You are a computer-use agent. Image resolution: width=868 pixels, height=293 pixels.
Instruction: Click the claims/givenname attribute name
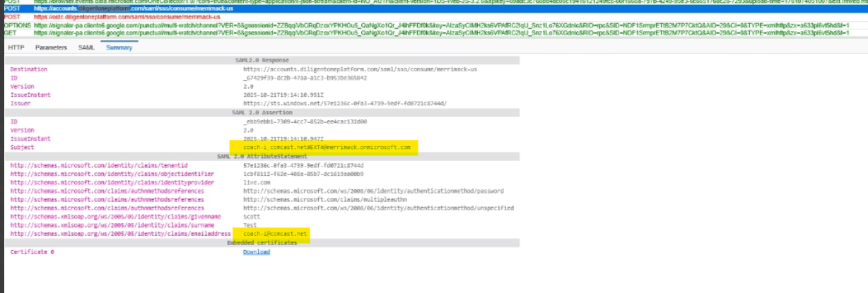click(x=116, y=216)
